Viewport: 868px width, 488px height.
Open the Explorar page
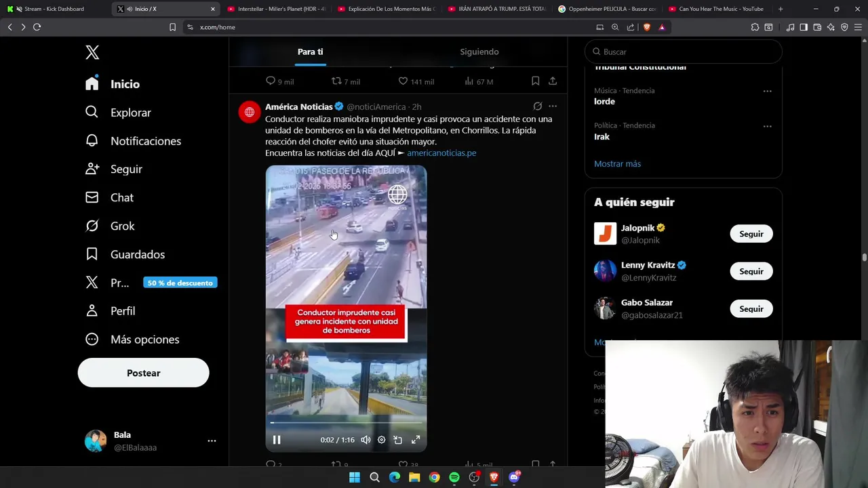point(118,113)
